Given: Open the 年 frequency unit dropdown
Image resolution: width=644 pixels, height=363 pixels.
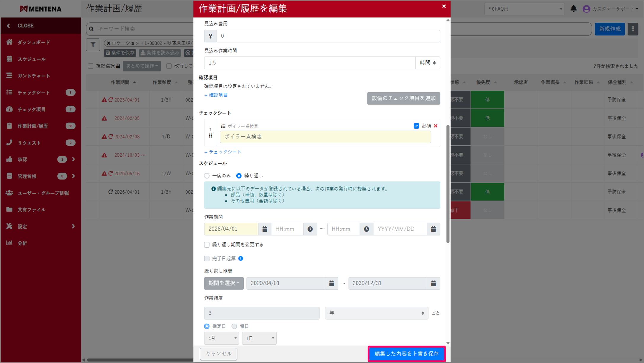Looking at the screenshot, I should coord(376,313).
